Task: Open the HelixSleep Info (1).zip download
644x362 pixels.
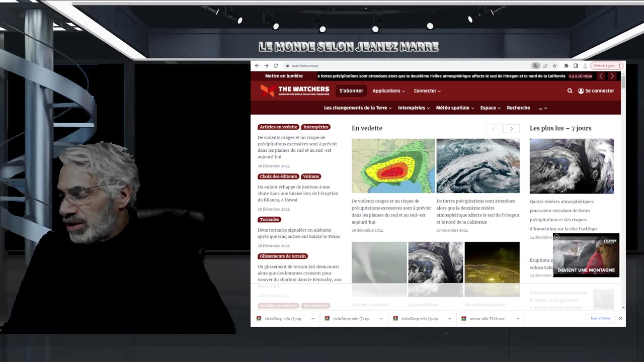Action: click(419, 319)
